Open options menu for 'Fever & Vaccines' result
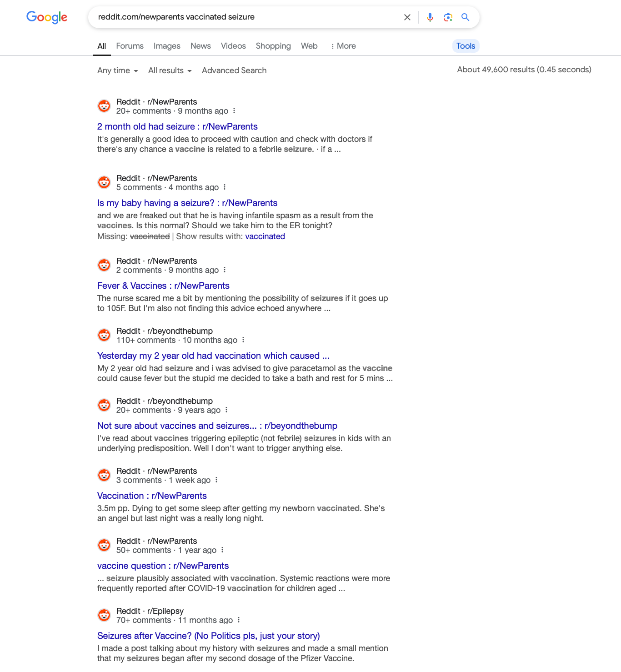 click(x=225, y=270)
